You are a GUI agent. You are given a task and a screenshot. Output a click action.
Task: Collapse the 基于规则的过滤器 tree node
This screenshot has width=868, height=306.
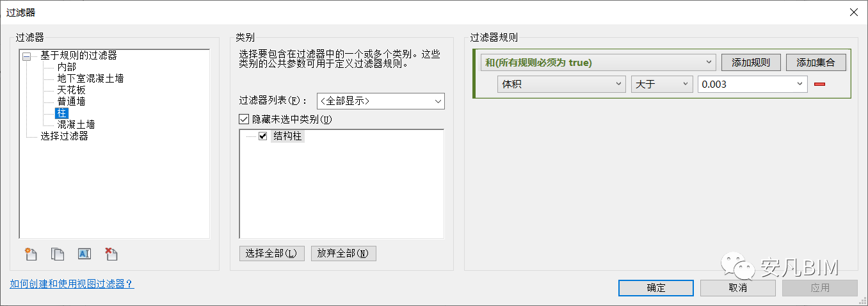[27, 56]
